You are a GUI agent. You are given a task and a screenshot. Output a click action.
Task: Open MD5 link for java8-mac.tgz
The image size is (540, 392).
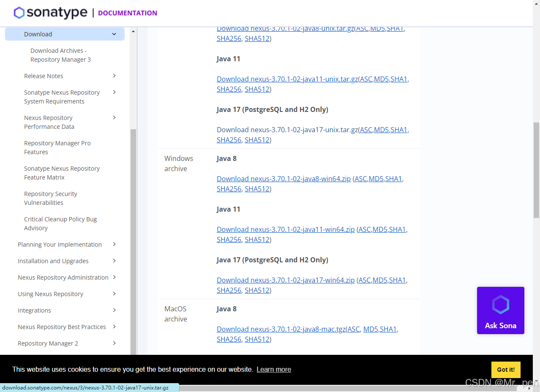point(371,329)
